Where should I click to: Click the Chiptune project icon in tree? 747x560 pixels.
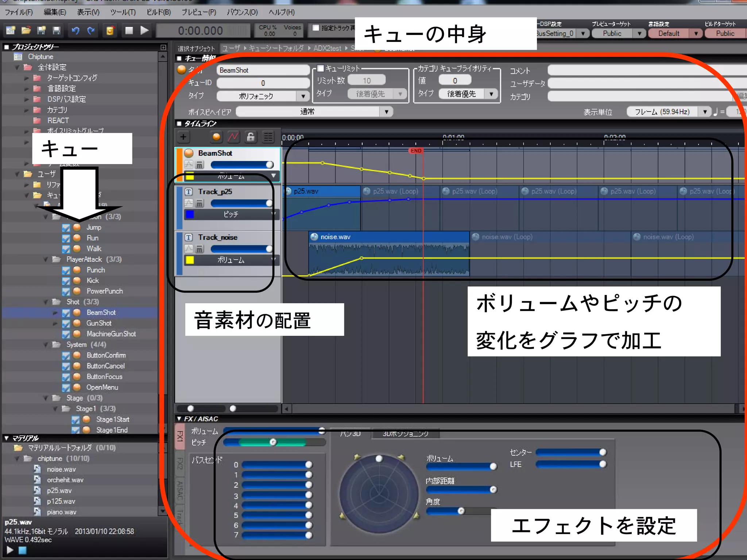(18, 57)
